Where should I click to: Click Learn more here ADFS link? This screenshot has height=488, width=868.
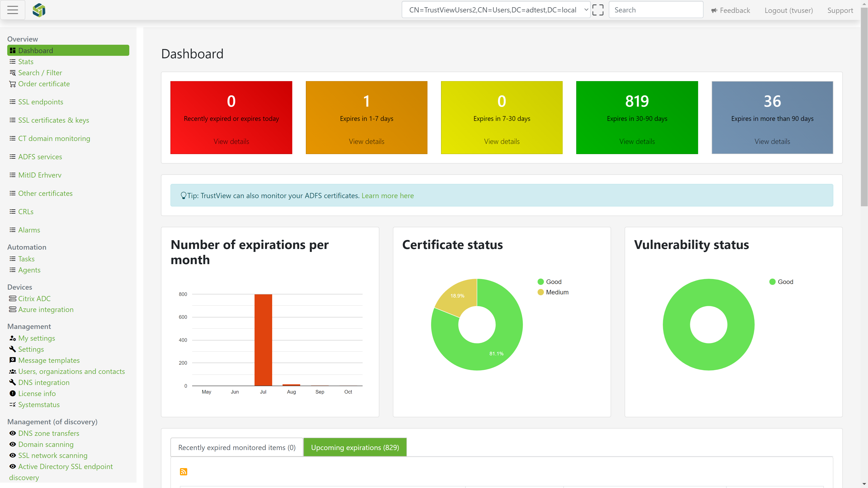(x=387, y=196)
